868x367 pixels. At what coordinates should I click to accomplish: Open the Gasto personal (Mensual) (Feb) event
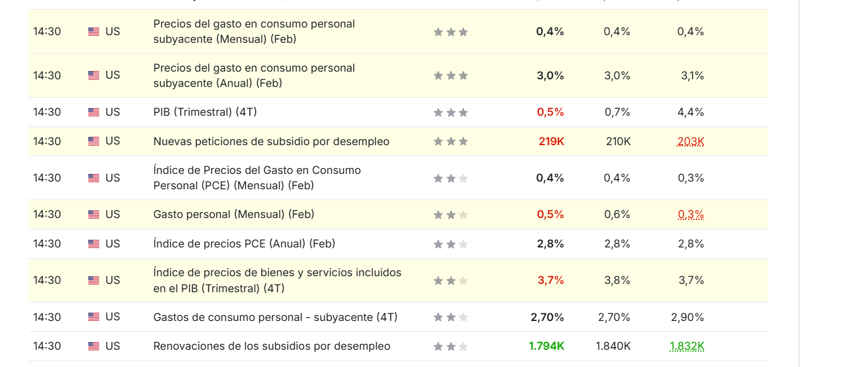coord(234,214)
